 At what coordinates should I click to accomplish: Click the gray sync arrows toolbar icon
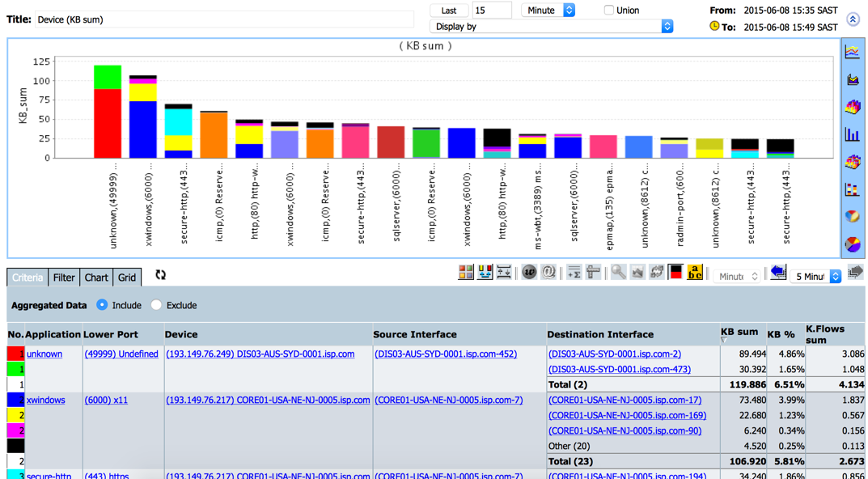coord(657,272)
